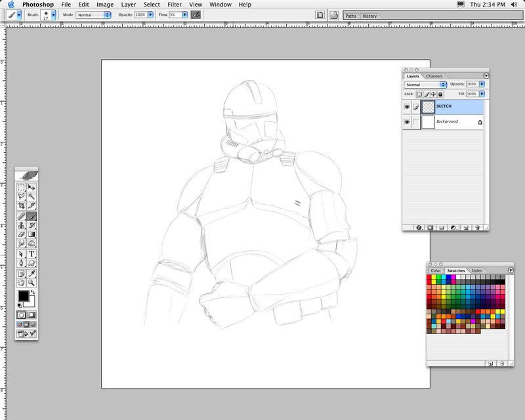Image resolution: width=525 pixels, height=420 pixels.
Task: Hide the Background layer
Action: point(407,122)
